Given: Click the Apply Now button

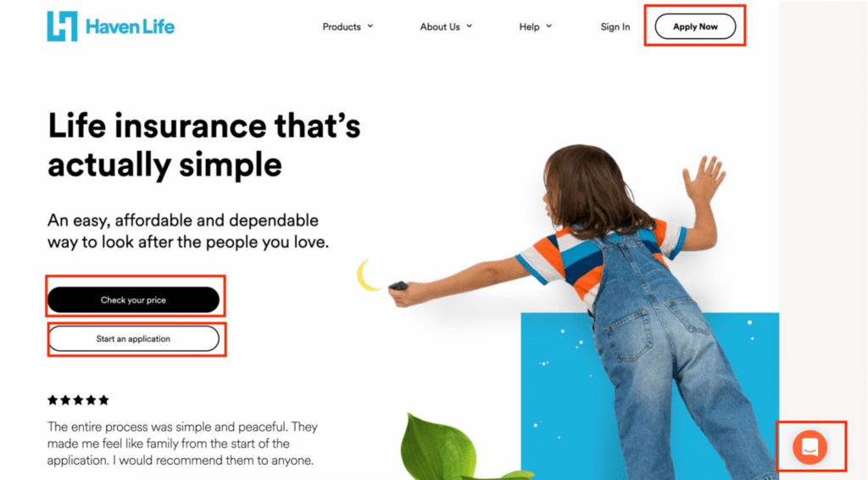Looking at the screenshot, I should pyautogui.click(x=695, y=26).
